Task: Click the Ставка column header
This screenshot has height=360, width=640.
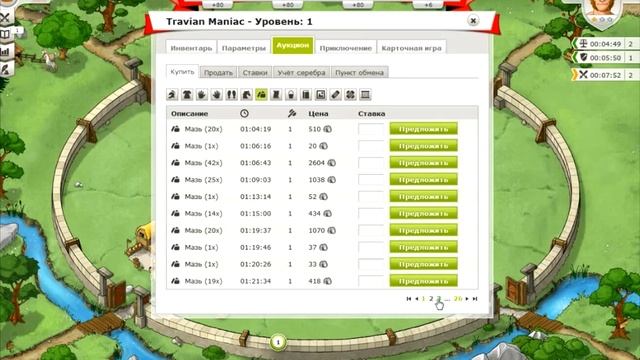Action: (371, 113)
